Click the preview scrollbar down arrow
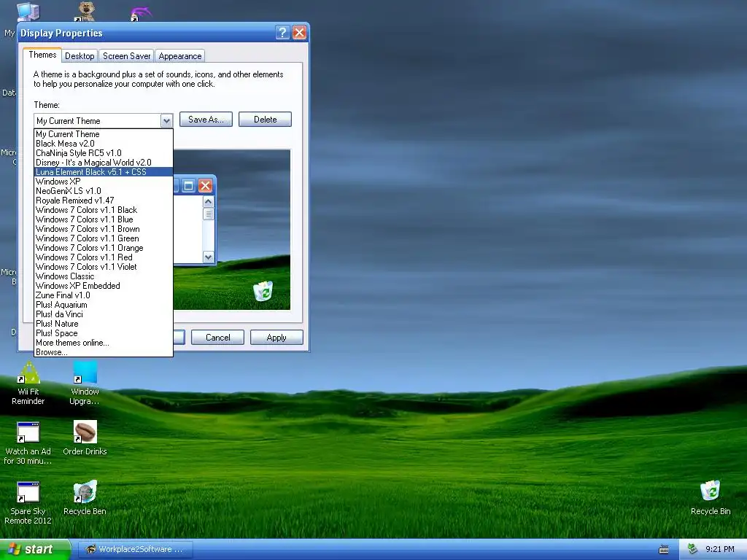The height and width of the screenshot is (560, 747). [x=208, y=257]
